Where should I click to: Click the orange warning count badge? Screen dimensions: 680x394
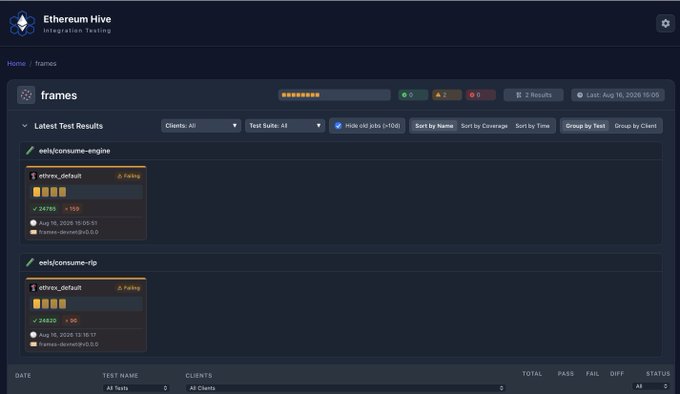point(447,95)
